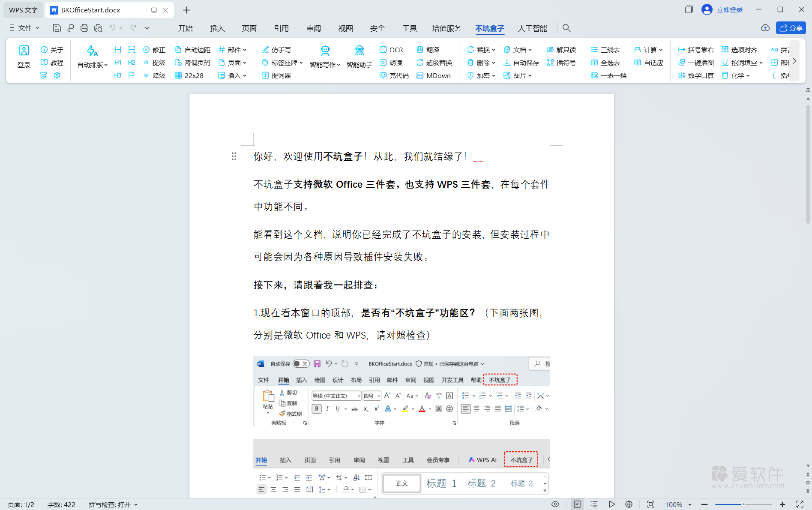Open 智能助手 smart assistant
The height and width of the screenshot is (510, 812).
pyautogui.click(x=359, y=57)
